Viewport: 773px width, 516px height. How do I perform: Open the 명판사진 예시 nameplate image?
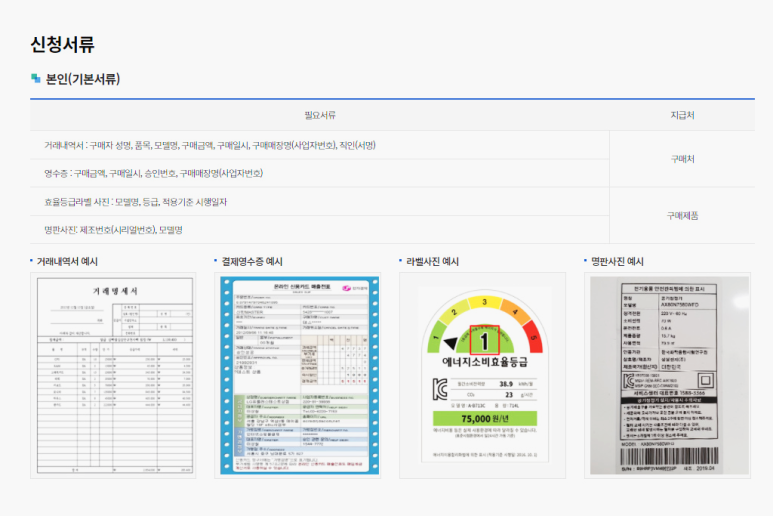coord(668,376)
